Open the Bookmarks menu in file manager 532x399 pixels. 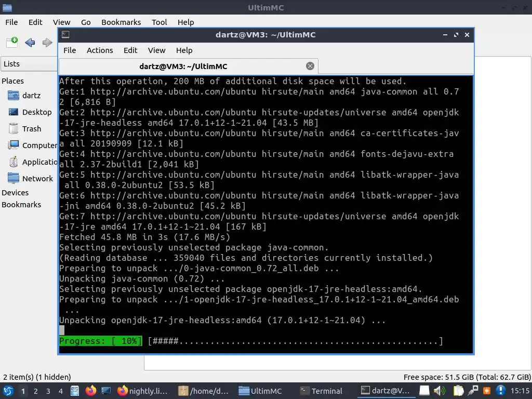click(121, 22)
